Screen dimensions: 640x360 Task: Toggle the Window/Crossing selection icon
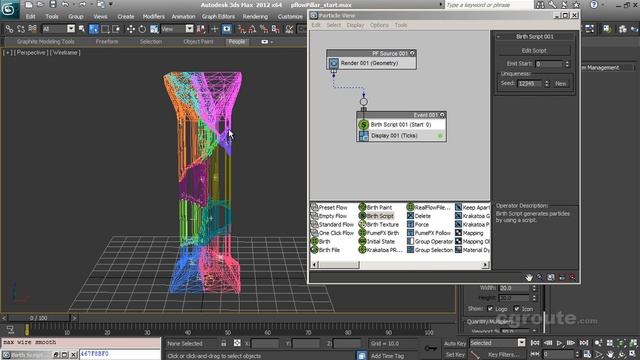click(116, 29)
